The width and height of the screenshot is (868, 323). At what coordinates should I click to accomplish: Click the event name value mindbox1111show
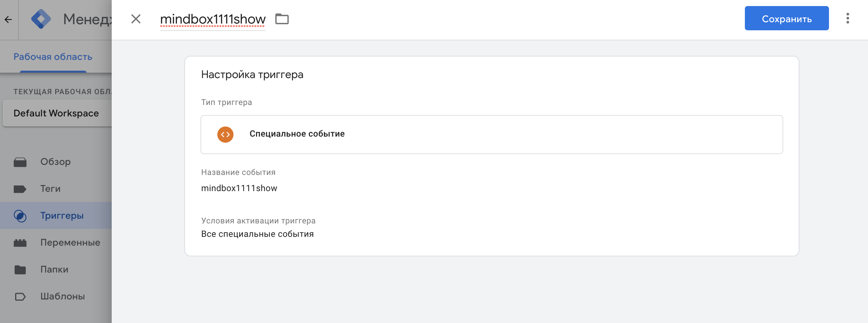pos(239,188)
